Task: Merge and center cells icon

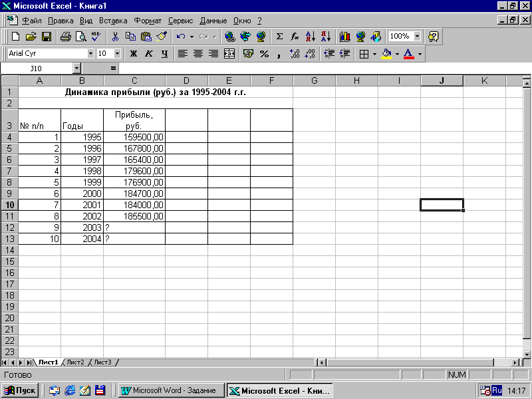Action: tap(229, 54)
